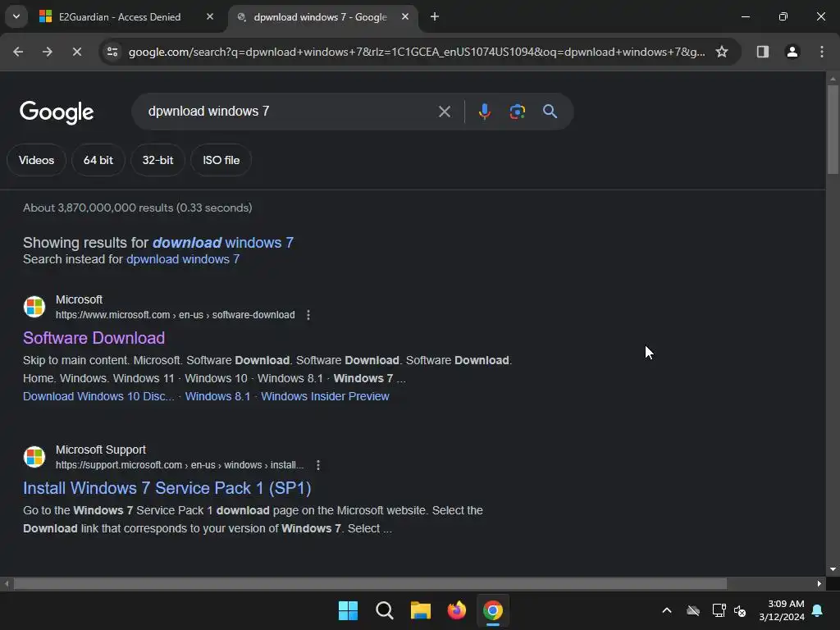Image resolution: width=840 pixels, height=630 pixels.
Task: Apply the 64 bit filter chip
Action: click(98, 160)
